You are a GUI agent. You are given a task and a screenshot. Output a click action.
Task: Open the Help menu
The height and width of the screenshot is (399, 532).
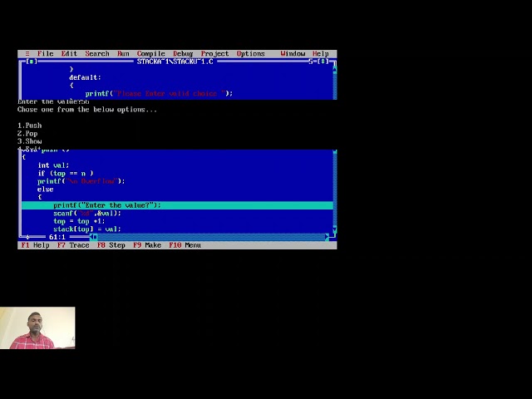[321, 53]
